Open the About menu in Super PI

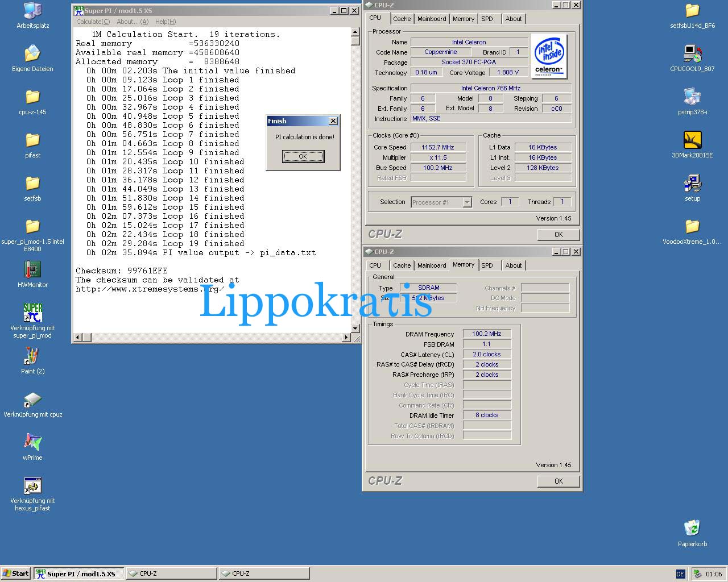(133, 22)
